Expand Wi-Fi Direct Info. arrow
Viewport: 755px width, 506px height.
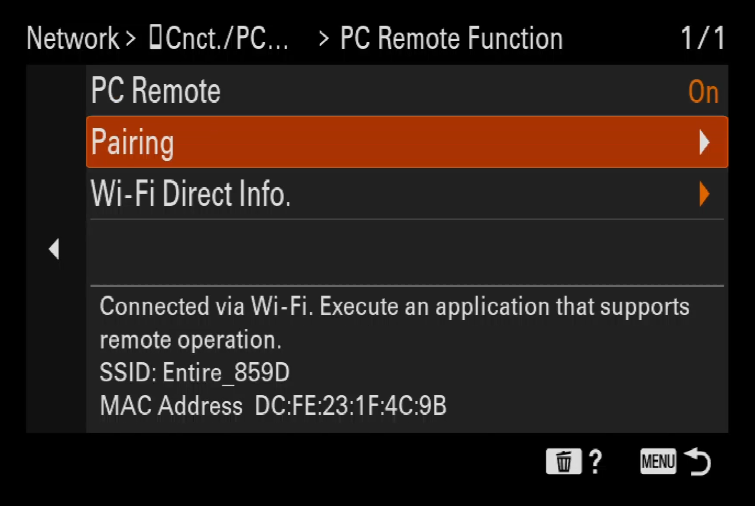(x=704, y=194)
